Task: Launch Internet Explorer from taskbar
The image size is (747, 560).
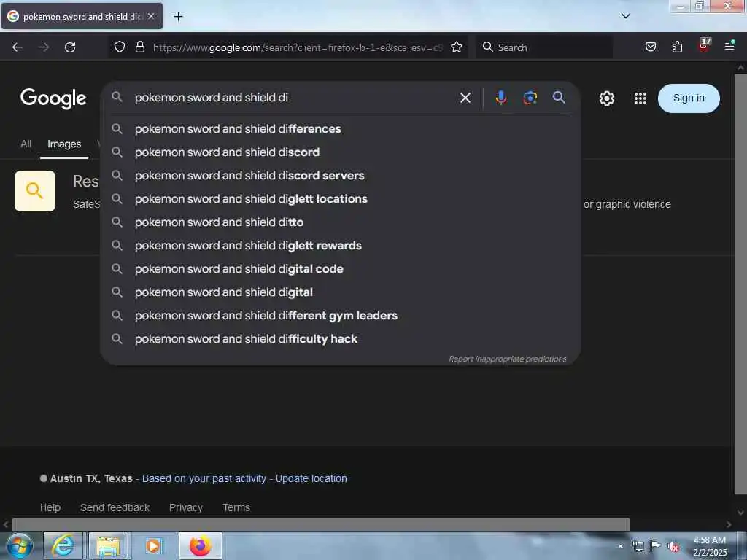Action: [x=63, y=545]
